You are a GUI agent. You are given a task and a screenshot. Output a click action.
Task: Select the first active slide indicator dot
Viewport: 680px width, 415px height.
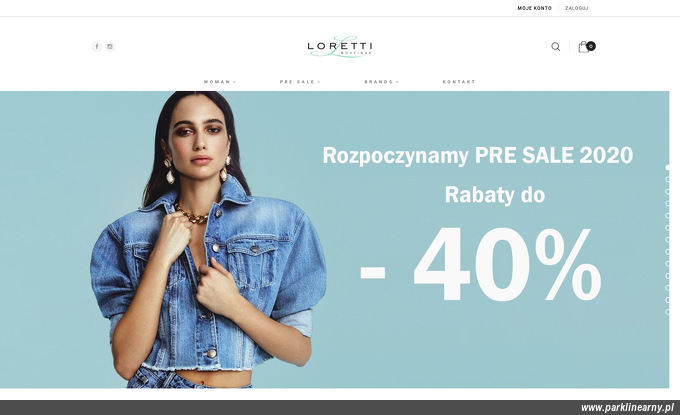pos(668,167)
